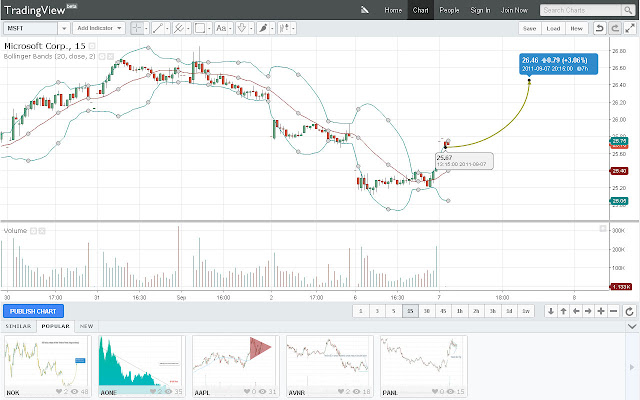The height and width of the screenshot is (400, 640).
Task: Select 1h interval
Action: pos(460,311)
